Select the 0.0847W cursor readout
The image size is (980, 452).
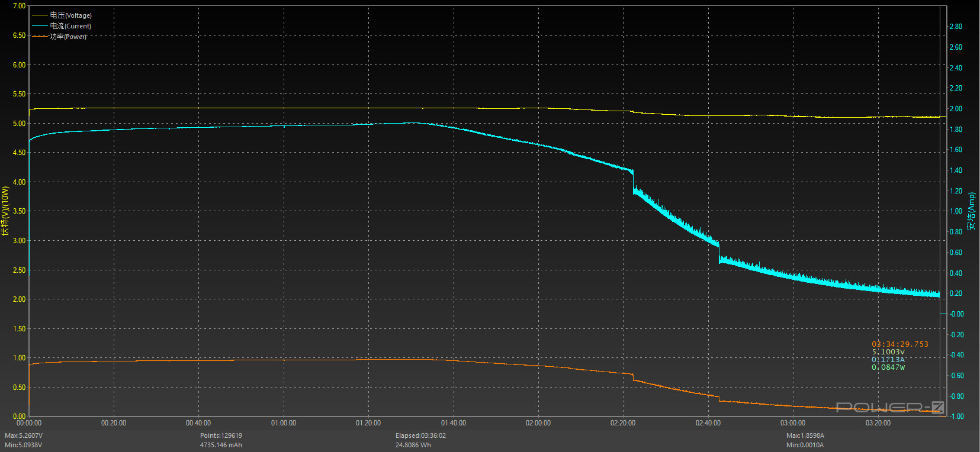pos(888,367)
